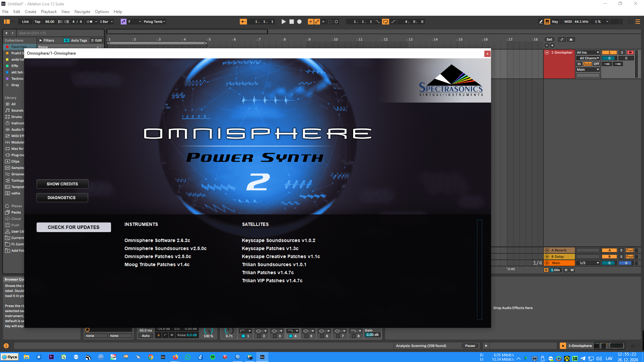This screenshot has width=644, height=362.
Task: Arm the Arrangement Record button
Action: (x=300, y=22)
